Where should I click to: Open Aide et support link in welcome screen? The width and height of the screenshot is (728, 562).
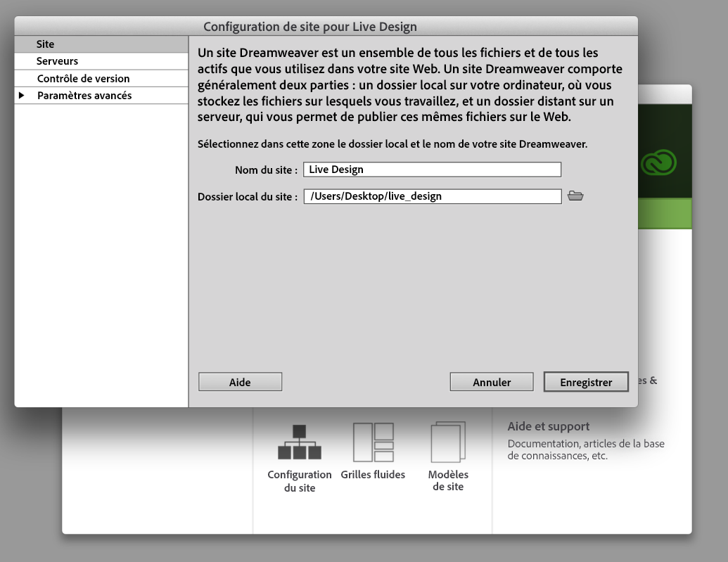point(549,426)
